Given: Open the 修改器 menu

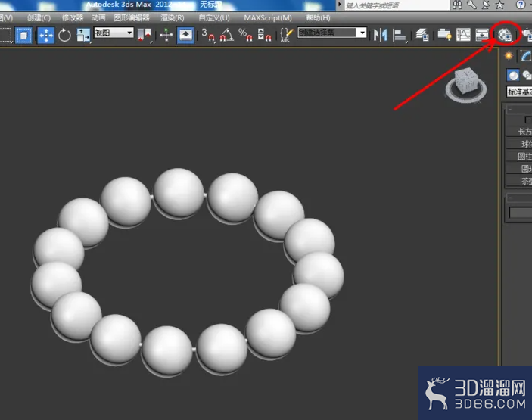Looking at the screenshot, I should pos(73,18).
